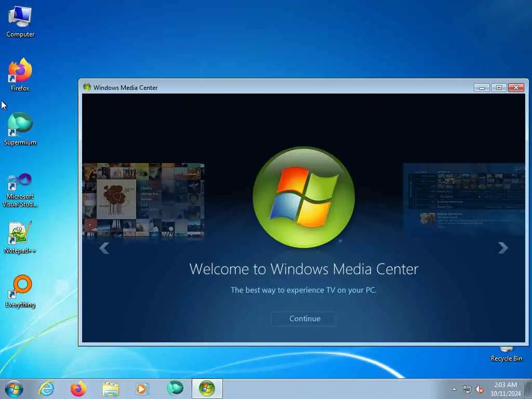Close the Windows Media Center window
Screen dimensions: 532x399
click(x=516, y=87)
